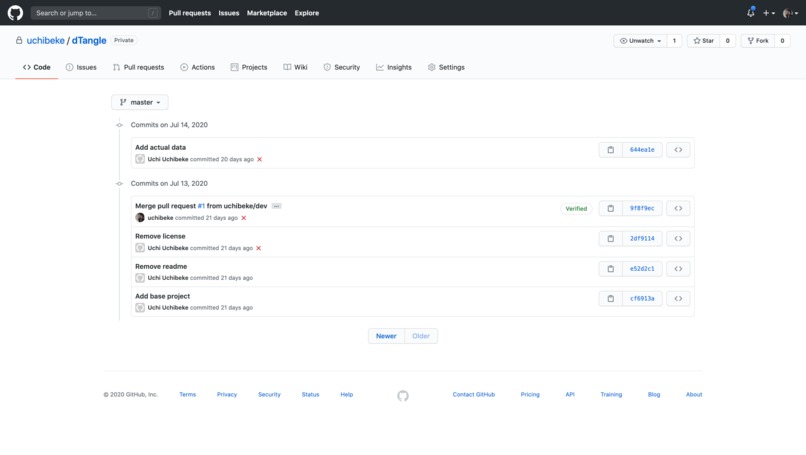
Task: Go to Newer commits page
Action: click(x=386, y=336)
